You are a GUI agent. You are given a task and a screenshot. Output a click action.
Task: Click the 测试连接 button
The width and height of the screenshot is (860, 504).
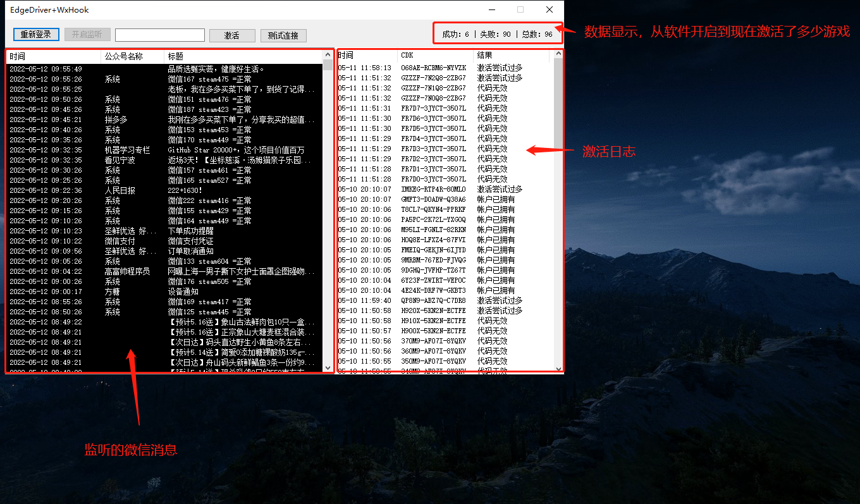283,35
